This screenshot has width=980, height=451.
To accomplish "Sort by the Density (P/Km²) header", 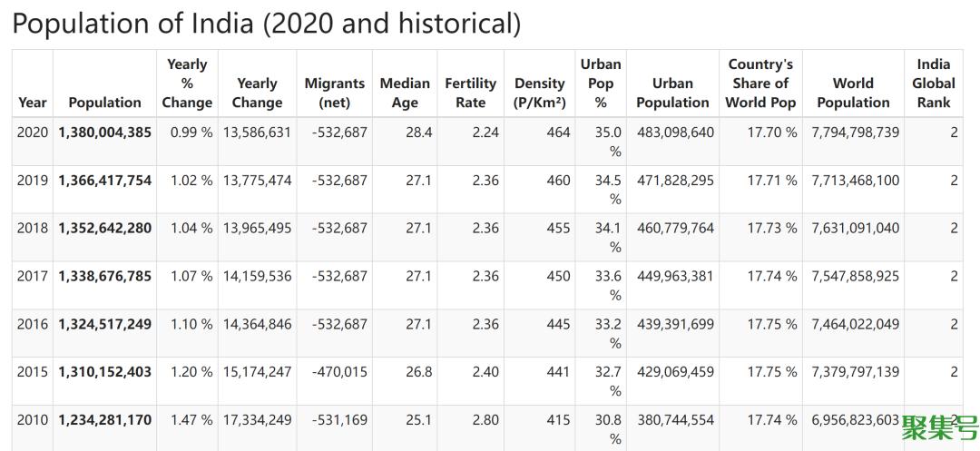I will click(539, 93).
